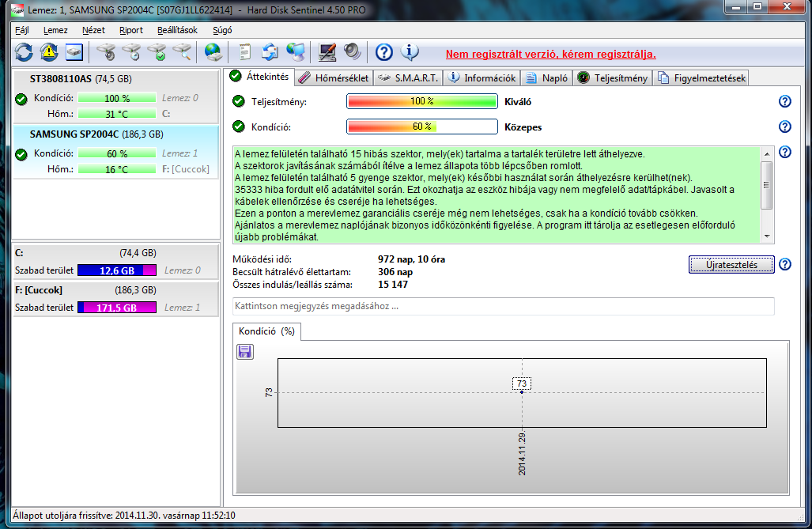Screen dimensions: 812x529
Task: Click the refresh-with-warning-triangle toolbar icon
Action: click(x=49, y=52)
